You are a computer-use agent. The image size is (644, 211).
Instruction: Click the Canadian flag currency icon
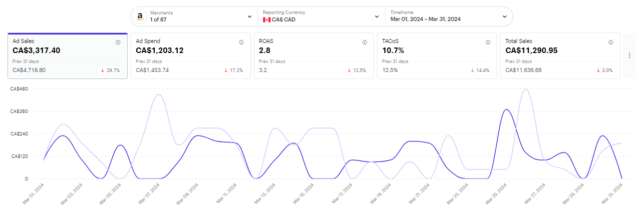point(267,19)
